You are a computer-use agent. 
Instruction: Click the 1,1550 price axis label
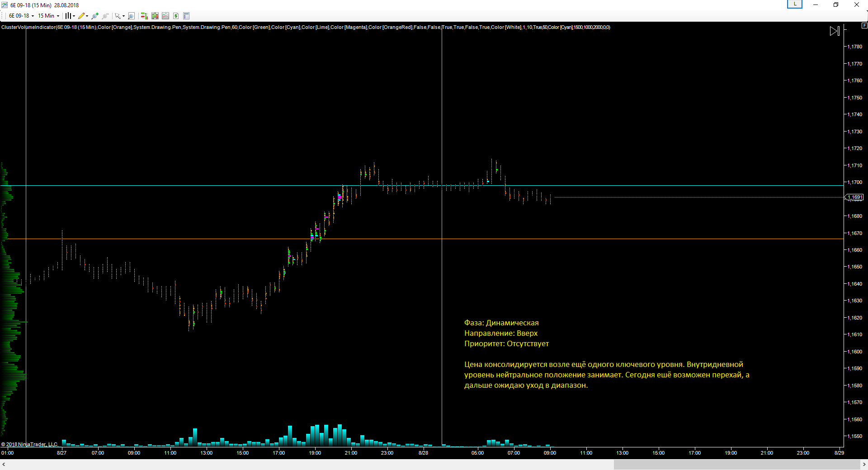click(x=854, y=436)
